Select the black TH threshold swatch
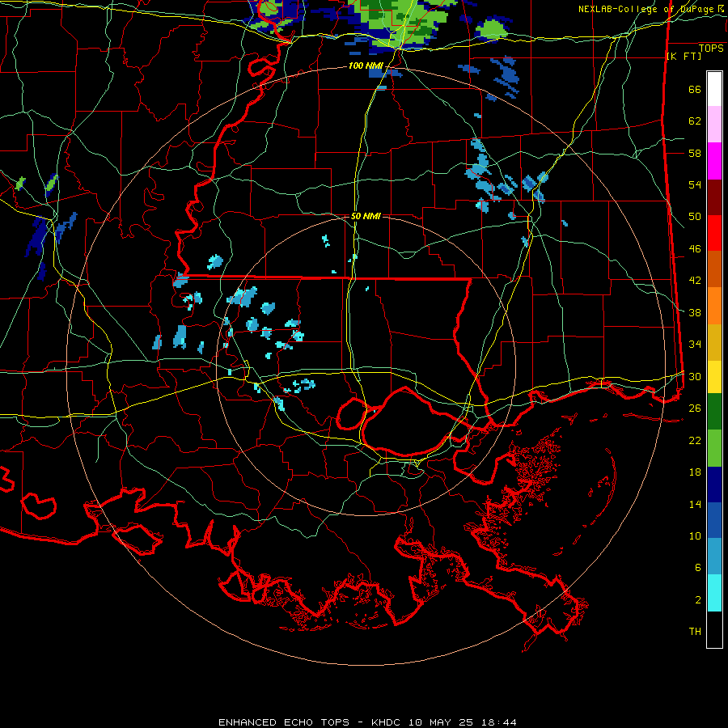The width and height of the screenshot is (728, 728). 714,629
